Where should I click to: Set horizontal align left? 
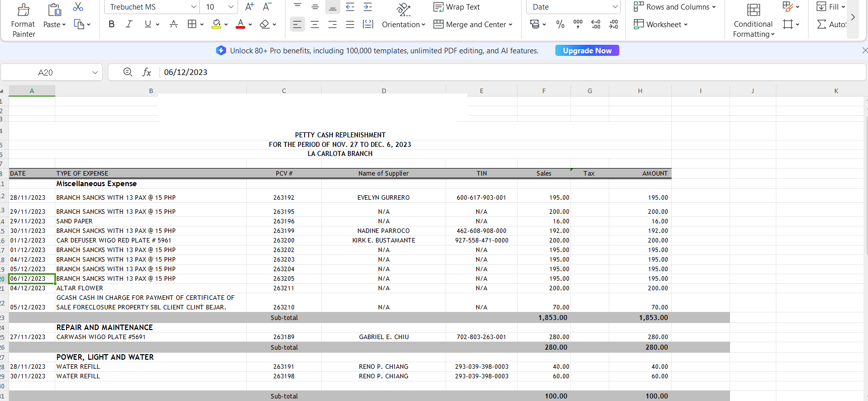pyautogui.click(x=298, y=24)
